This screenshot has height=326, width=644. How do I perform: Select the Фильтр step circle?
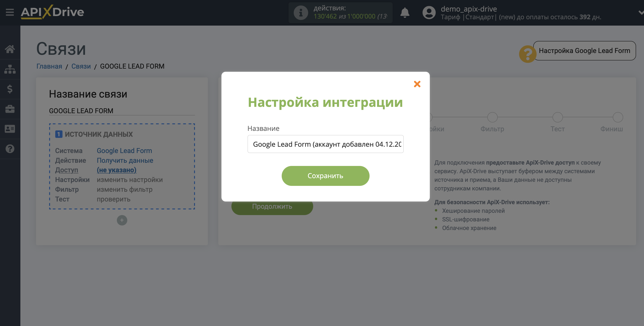[492, 117]
